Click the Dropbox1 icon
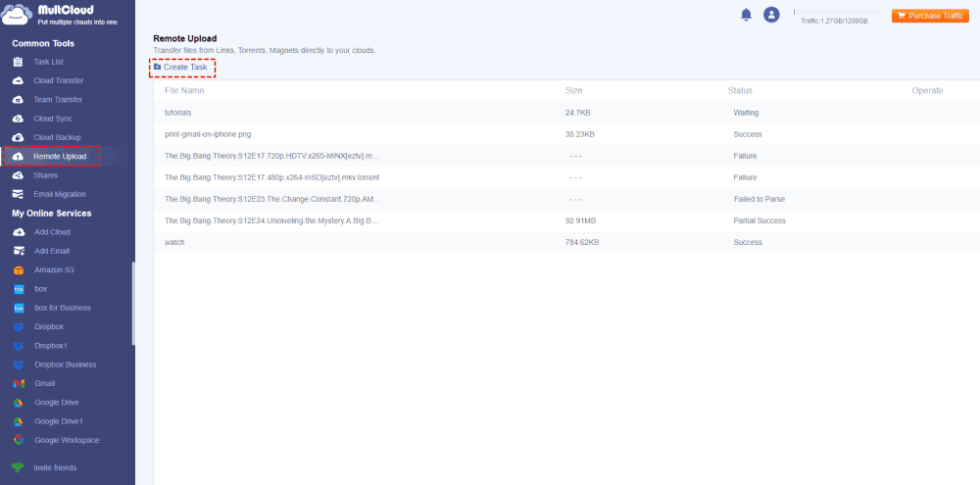The height and width of the screenshot is (485, 980). [19, 346]
